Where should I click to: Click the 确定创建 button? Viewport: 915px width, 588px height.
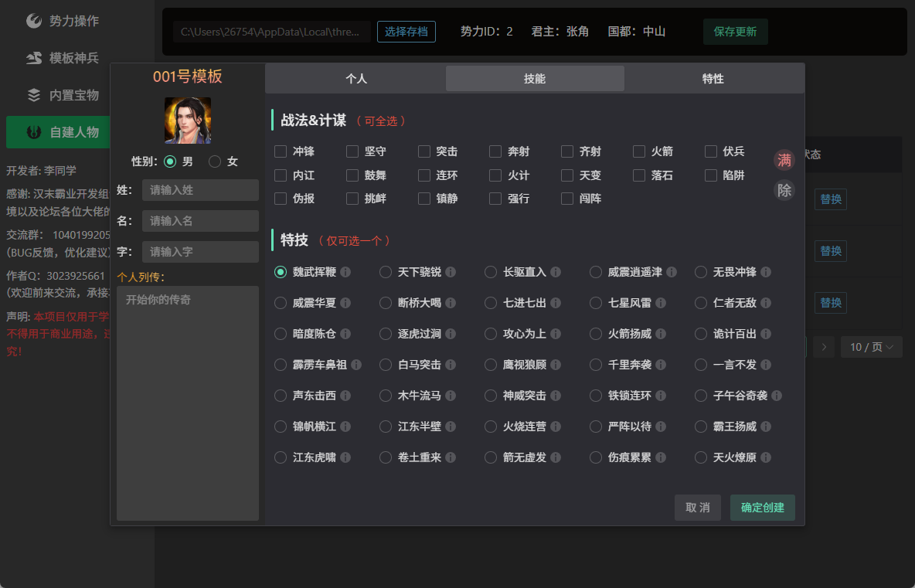point(762,508)
